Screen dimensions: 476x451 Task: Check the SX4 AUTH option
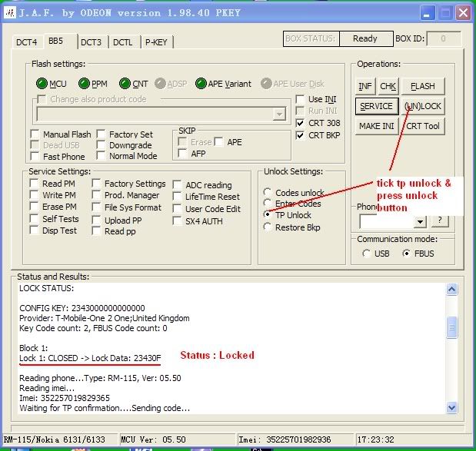coord(177,221)
